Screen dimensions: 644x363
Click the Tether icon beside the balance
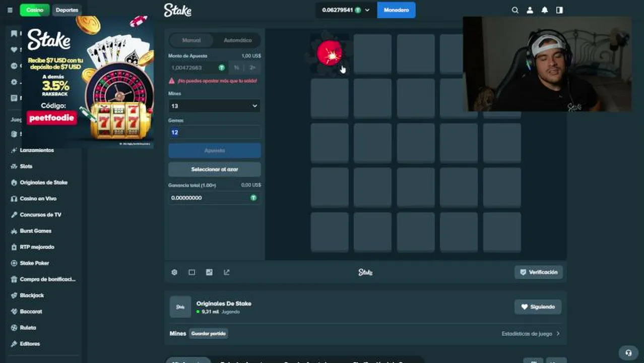358,10
